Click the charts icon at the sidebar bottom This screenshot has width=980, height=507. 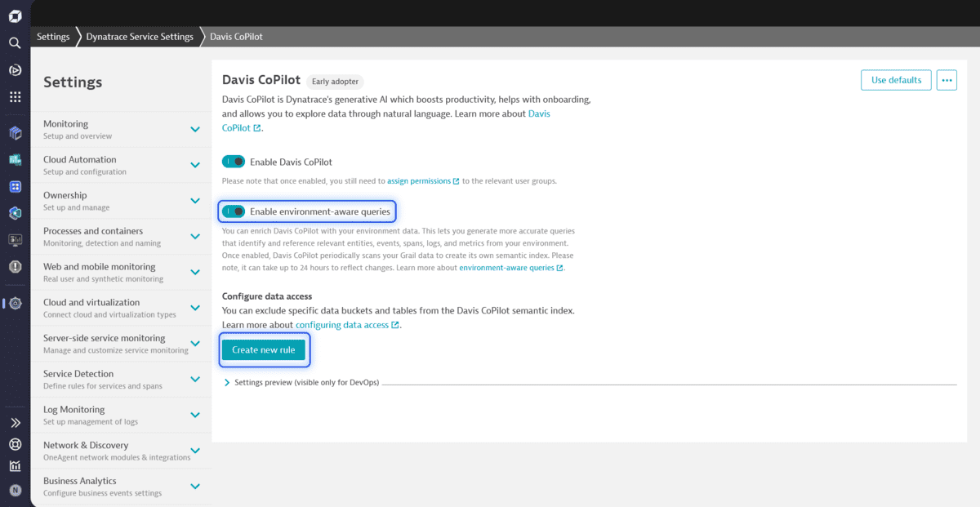[14, 467]
